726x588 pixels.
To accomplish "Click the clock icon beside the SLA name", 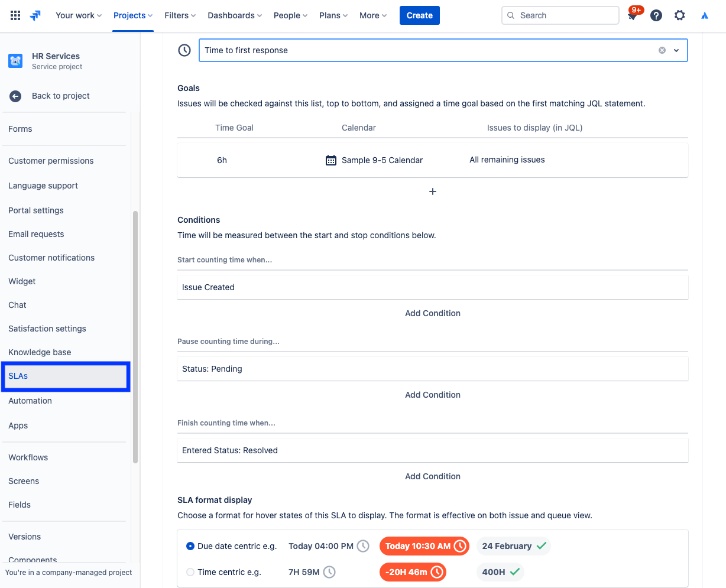I will coord(184,50).
